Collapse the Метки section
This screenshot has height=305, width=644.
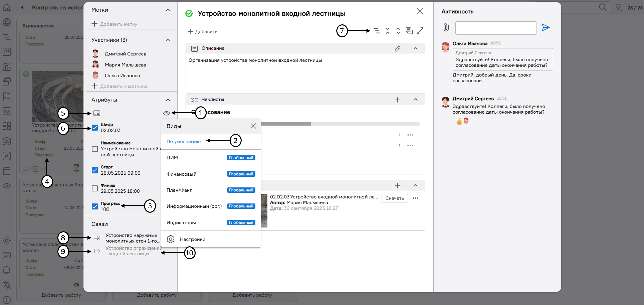(x=168, y=10)
